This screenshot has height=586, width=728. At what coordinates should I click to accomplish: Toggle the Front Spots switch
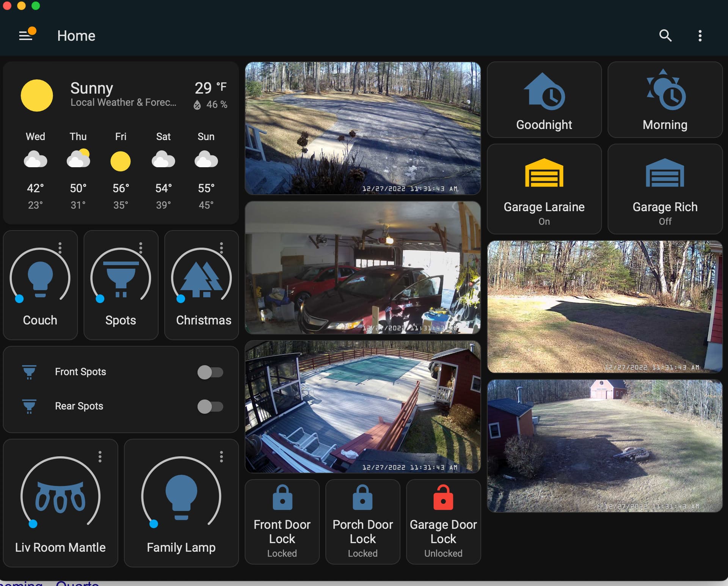210,372
